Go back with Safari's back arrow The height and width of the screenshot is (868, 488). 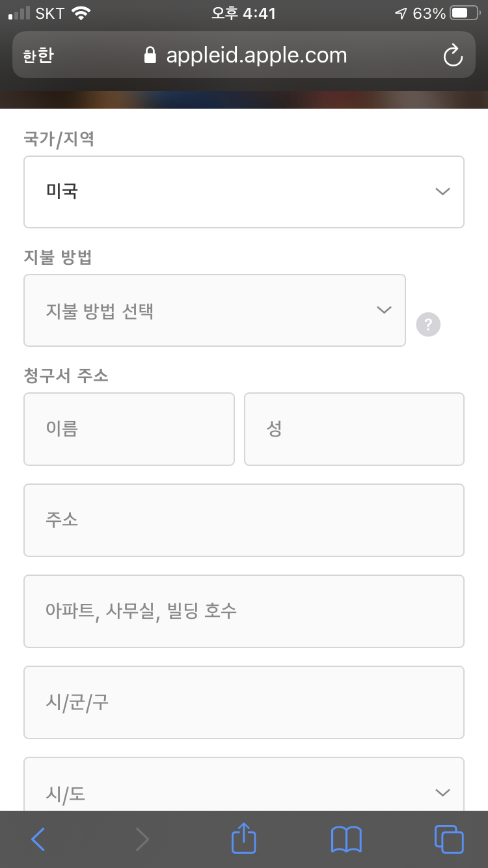click(x=38, y=839)
